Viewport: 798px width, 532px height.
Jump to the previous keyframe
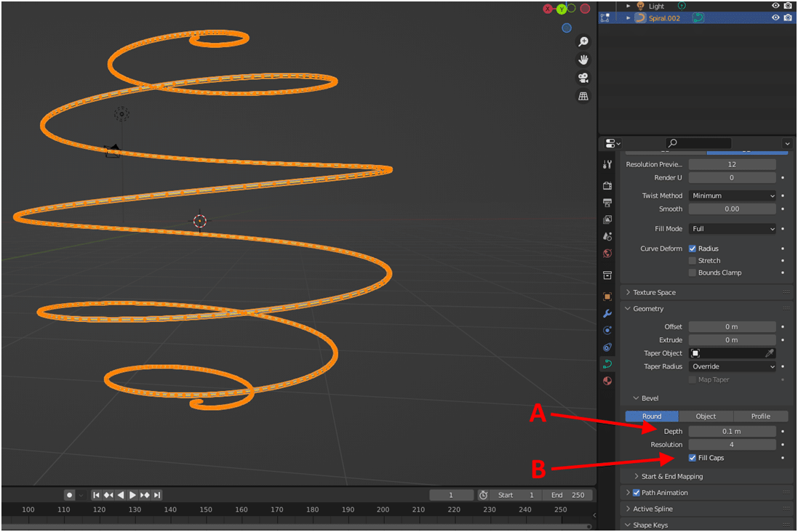click(x=108, y=495)
